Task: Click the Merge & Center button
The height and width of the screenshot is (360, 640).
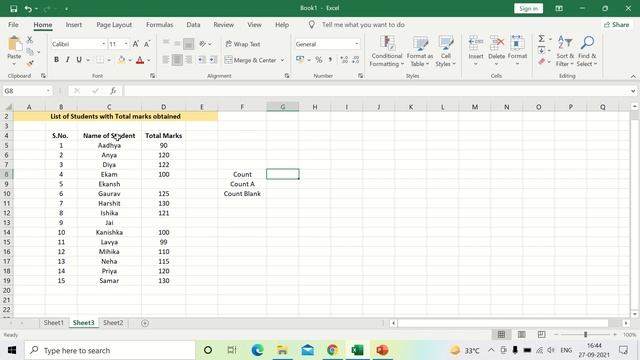Action: [251, 60]
